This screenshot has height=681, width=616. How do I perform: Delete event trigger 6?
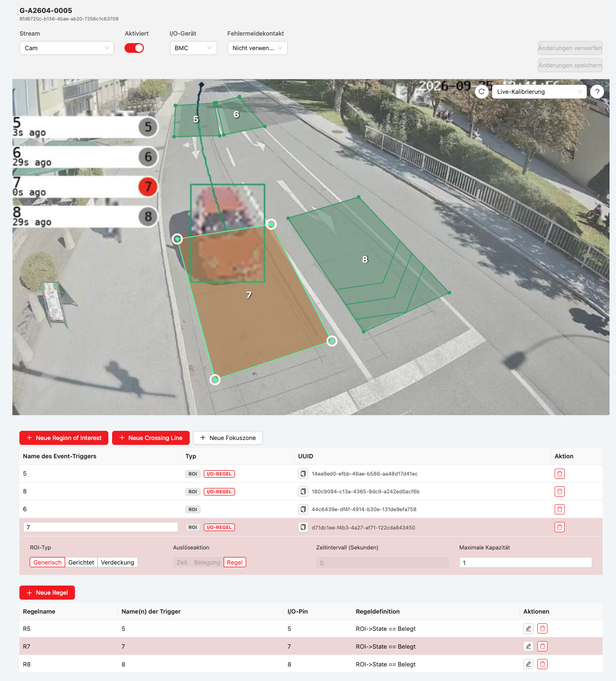click(x=559, y=510)
